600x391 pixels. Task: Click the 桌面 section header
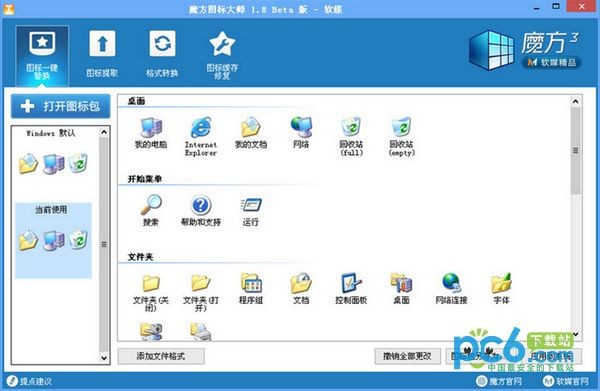click(136, 101)
